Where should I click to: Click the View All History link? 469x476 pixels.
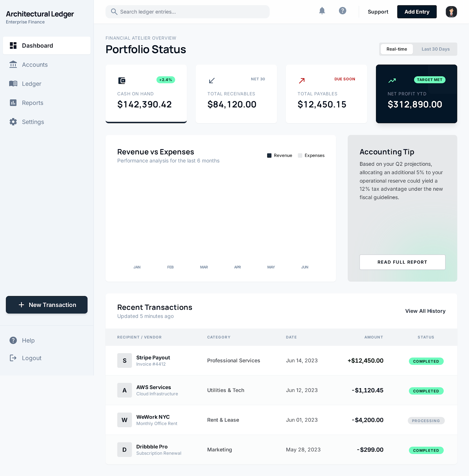[425, 311]
